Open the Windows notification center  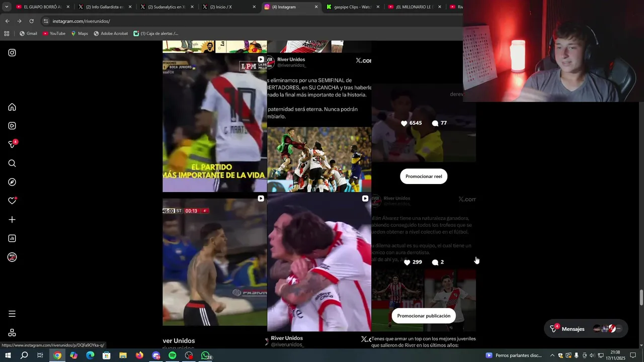click(x=633, y=355)
